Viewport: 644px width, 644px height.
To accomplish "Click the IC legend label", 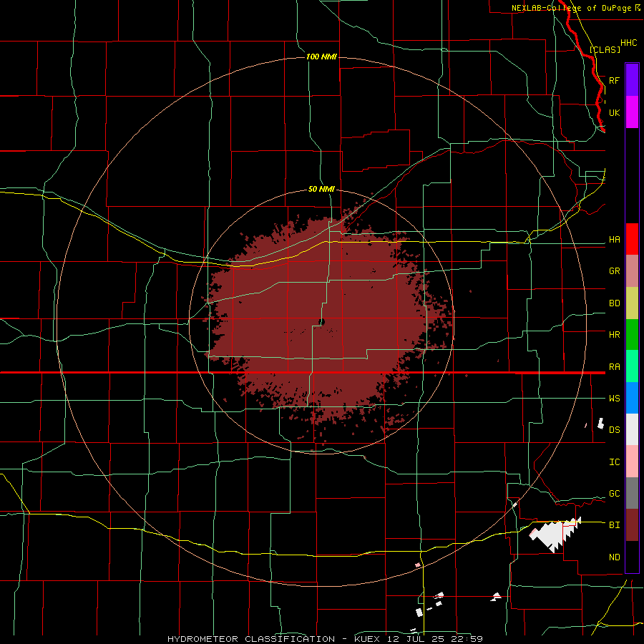I will 614,462.
